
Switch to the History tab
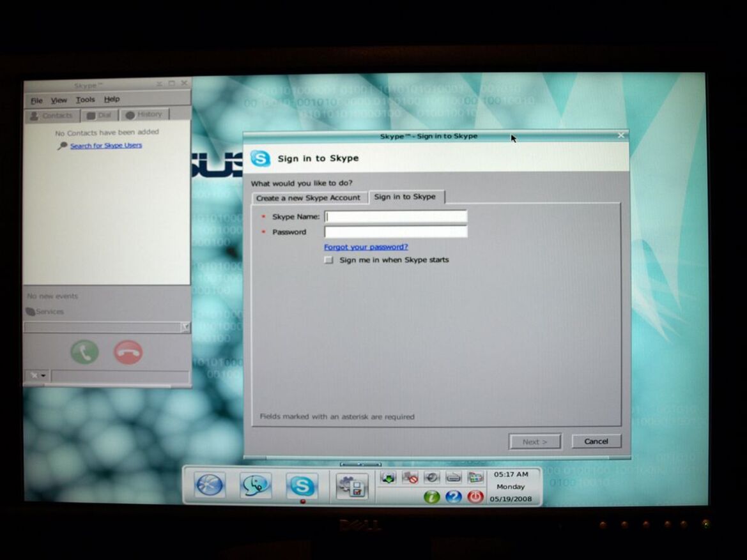[144, 115]
